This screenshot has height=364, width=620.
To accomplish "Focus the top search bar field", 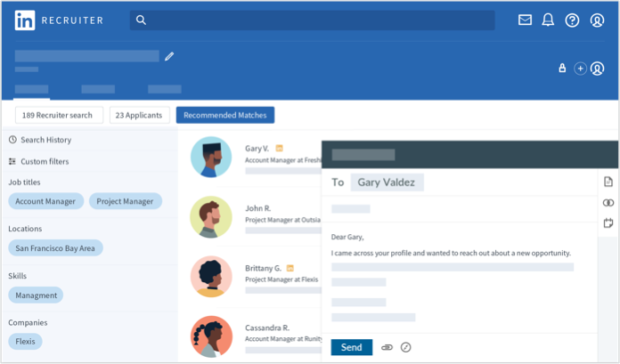I will point(312,20).
